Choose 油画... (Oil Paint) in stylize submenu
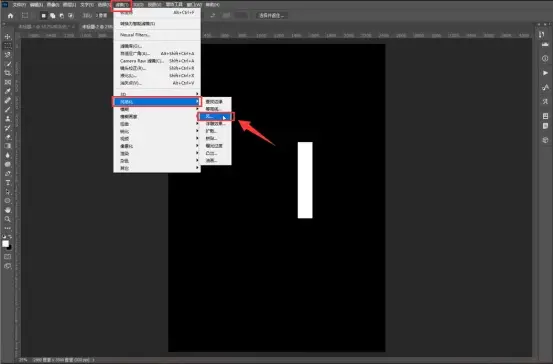Screen dimensions: 553x364 point(216,160)
